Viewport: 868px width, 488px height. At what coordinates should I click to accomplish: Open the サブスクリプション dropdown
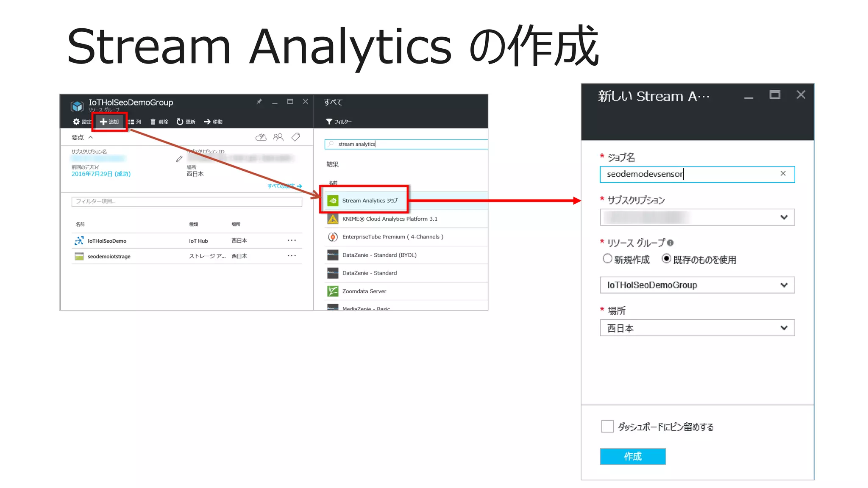coord(697,217)
